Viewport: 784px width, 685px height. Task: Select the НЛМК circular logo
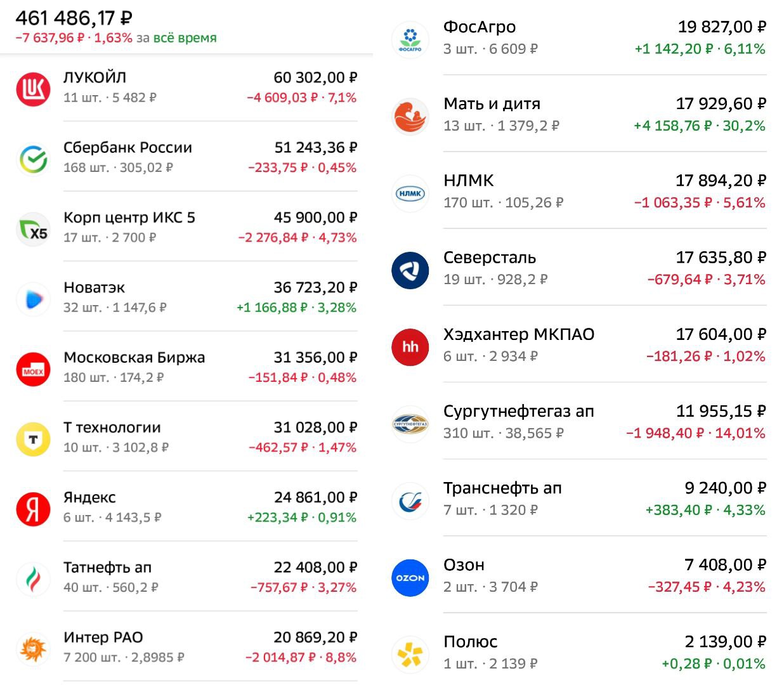coord(410,193)
